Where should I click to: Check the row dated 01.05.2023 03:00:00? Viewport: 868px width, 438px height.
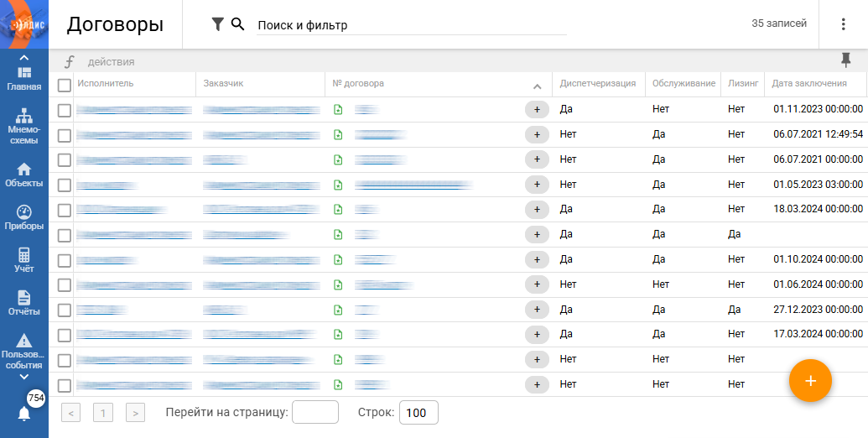point(65,185)
